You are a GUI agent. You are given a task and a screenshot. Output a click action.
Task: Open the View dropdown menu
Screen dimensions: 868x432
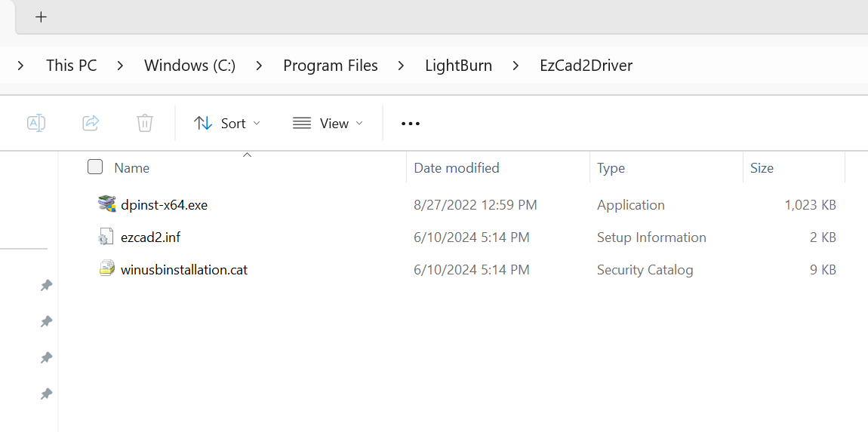coord(328,124)
